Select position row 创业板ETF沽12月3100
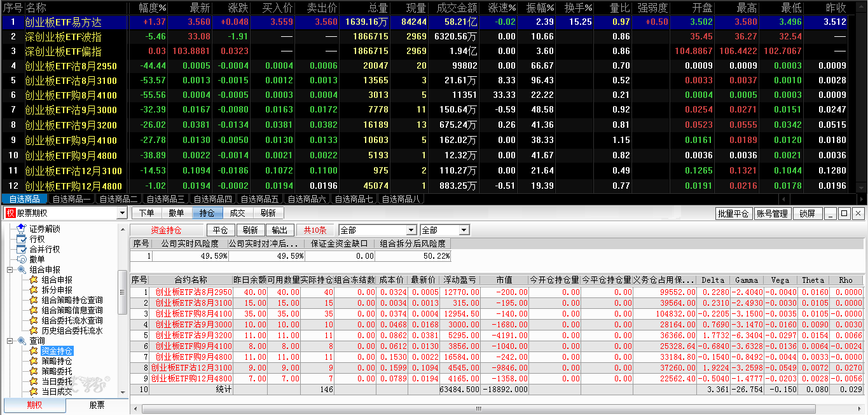This screenshot has height=415, width=868. [497, 367]
